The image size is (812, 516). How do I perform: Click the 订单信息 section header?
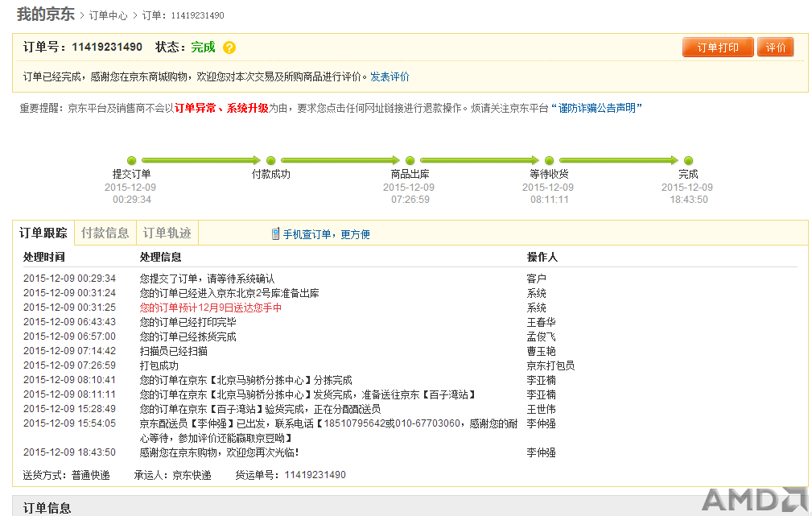pyautogui.click(x=47, y=508)
